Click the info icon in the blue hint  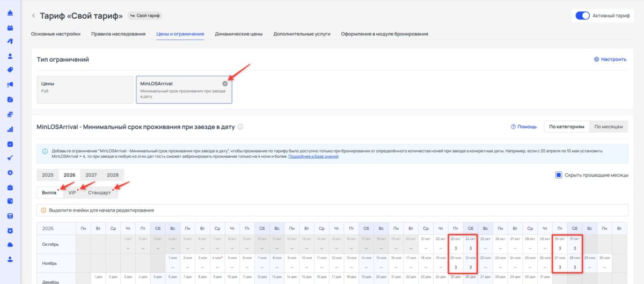click(44, 151)
